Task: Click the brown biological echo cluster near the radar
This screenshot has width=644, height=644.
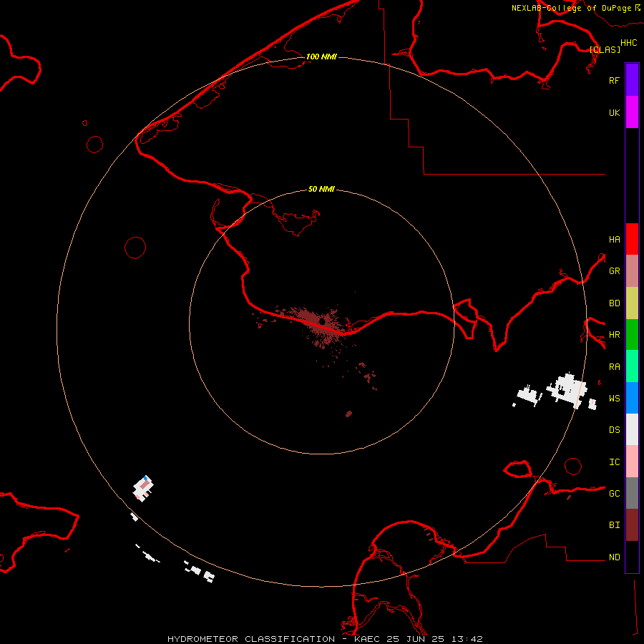Action: pos(321,324)
